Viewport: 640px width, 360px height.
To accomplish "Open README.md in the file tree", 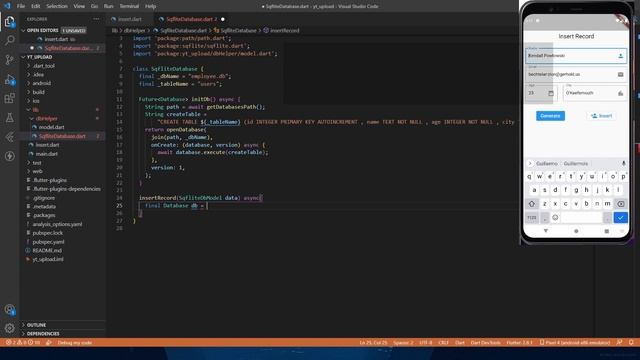I will (47, 250).
